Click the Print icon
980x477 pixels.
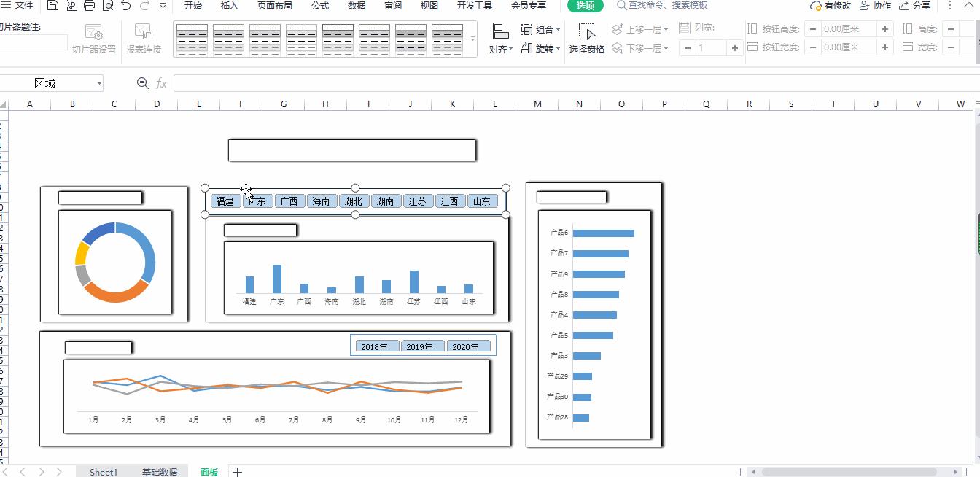pyautogui.click(x=89, y=6)
